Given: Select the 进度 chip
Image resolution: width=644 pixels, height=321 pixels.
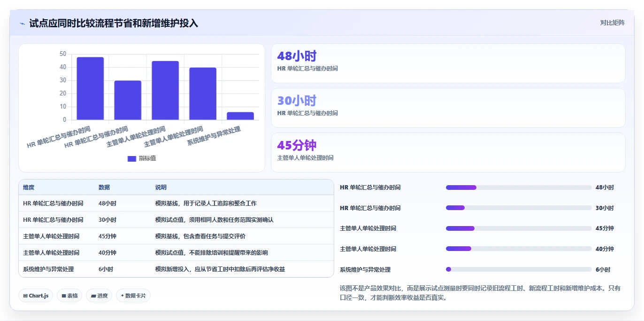Looking at the screenshot, I should pyautogui.click(x=99, y=296).
